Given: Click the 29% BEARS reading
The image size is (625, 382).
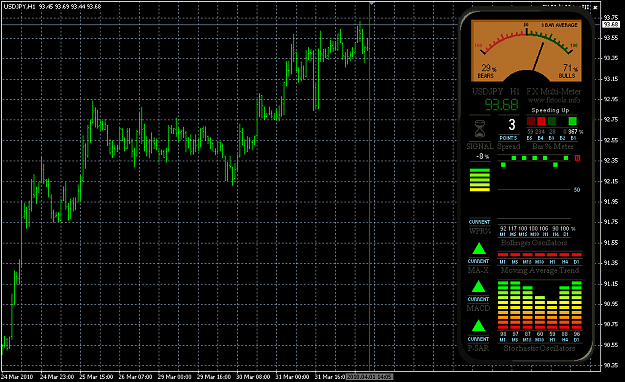Looking at the screenshot, I should [x=487, y=71].
